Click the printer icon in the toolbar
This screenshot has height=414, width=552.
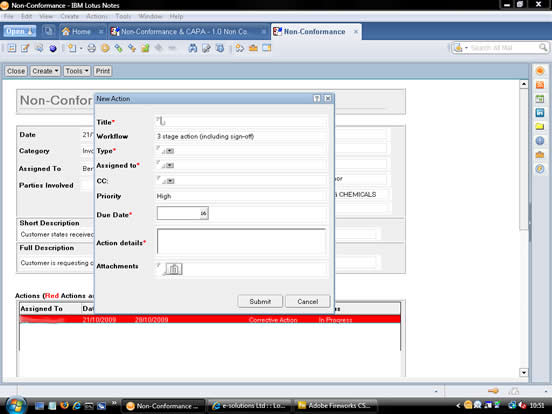pyautogui.click(x=92, y=48)
